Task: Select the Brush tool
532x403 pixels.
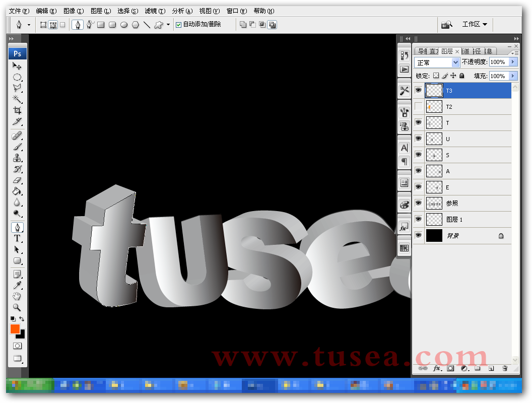Action: [x=17, y=147]
